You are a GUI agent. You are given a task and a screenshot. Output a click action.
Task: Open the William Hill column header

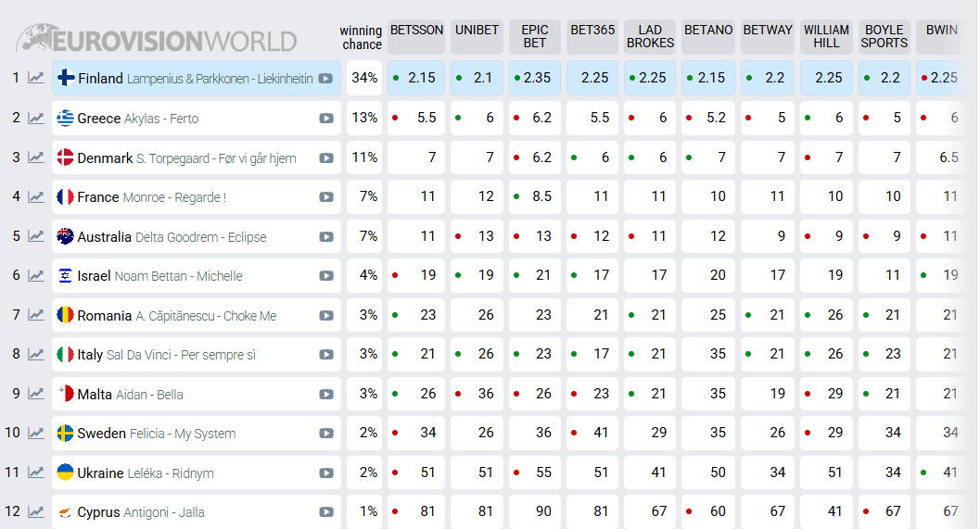826,36
